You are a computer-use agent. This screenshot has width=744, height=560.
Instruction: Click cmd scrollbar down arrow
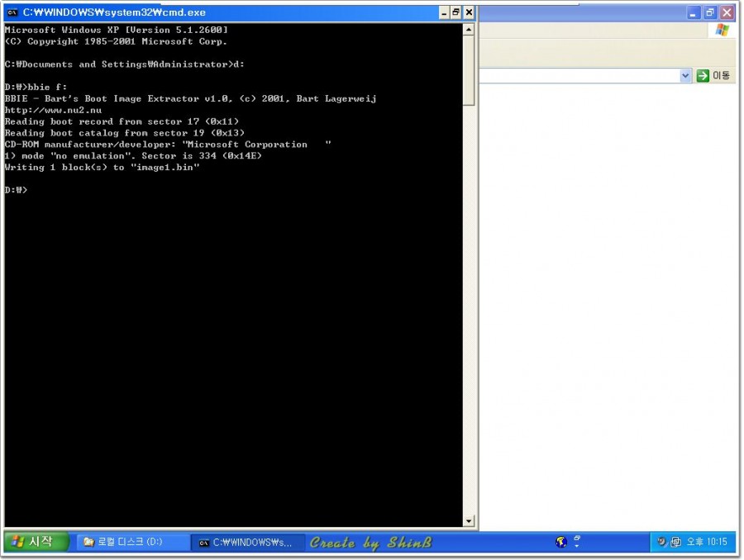[x=469, y=521]
